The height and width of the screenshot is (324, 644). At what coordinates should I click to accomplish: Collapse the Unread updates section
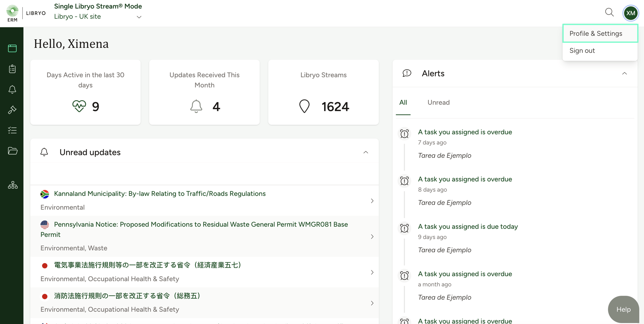pyautogui.click(x=366, y=152)
